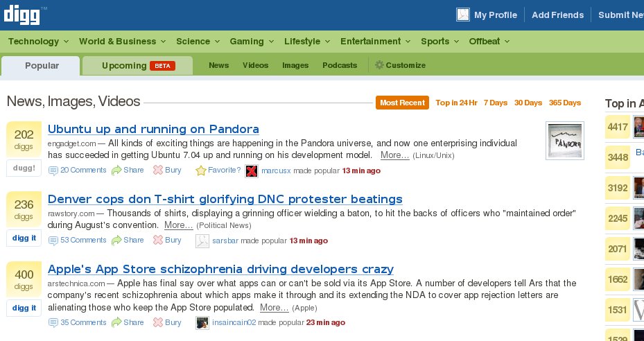Image resolution: width=644 pixels, height=341 pixels.
Task: Click Share arrow icon on Apple App Store story
Action: point(116,322)
